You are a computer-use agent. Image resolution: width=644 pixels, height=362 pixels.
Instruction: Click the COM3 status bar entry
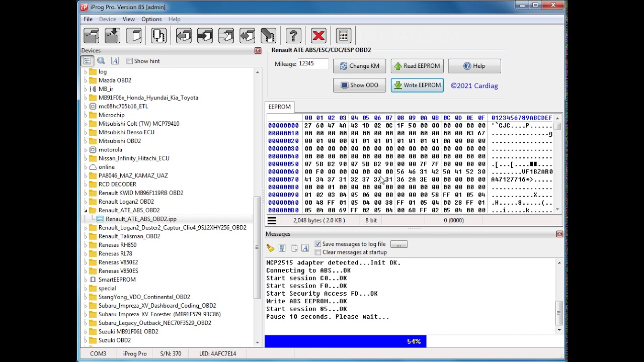tap(98, 353)
